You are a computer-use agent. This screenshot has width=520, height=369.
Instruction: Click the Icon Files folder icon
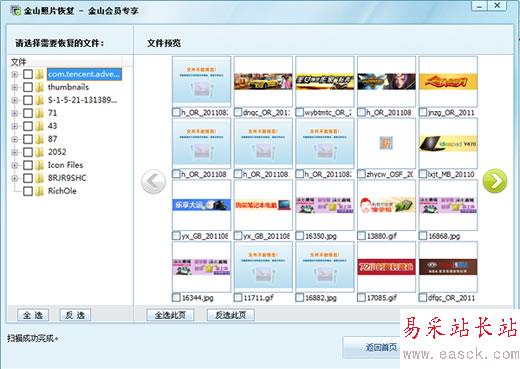tap(40, 165)
